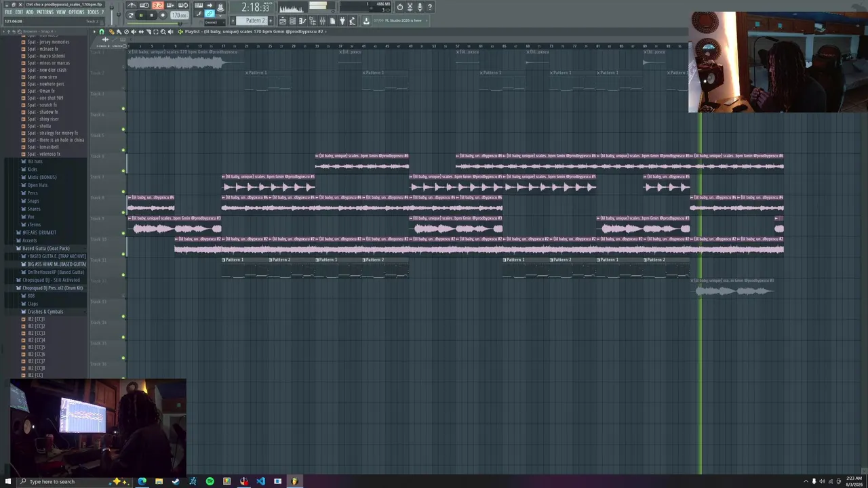This screenshot has height=488, width=868.
Task: Select the Paint brush tool in playlist toolbar
Action: (119, 32)
